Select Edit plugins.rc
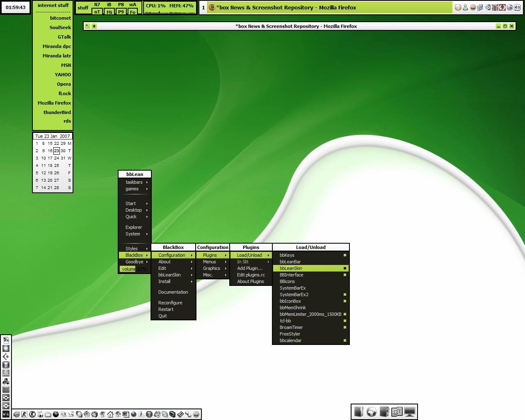The image size is (525, 420). pyautogui.click(x=251, y=275)
